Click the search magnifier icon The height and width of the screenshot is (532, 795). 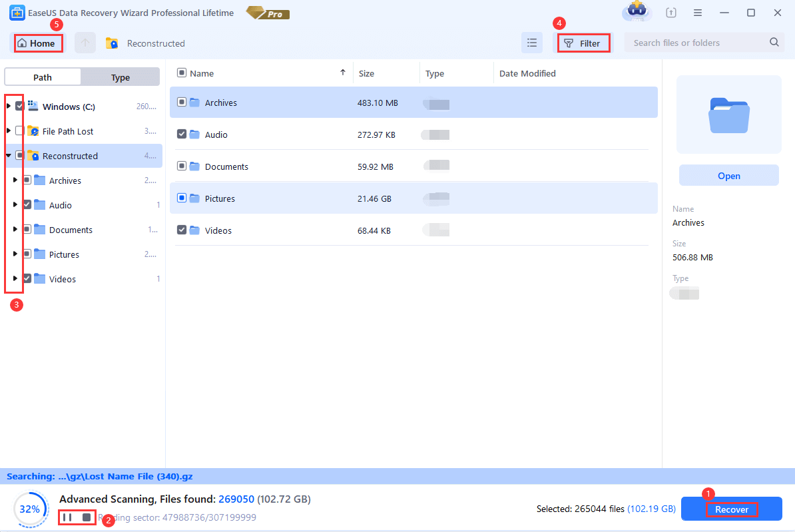pos(774,42)
